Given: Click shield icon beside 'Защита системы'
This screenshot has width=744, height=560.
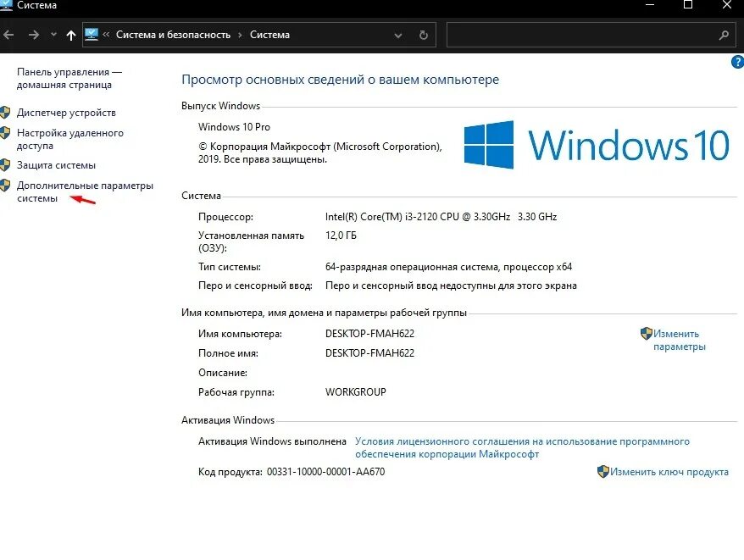Looking at the screenshot, I should 5,165.
